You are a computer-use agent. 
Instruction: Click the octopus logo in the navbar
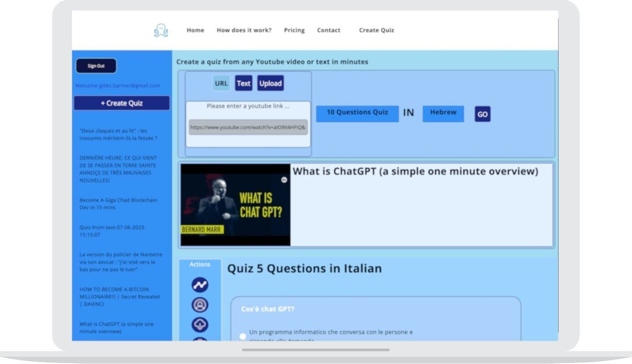161,30
